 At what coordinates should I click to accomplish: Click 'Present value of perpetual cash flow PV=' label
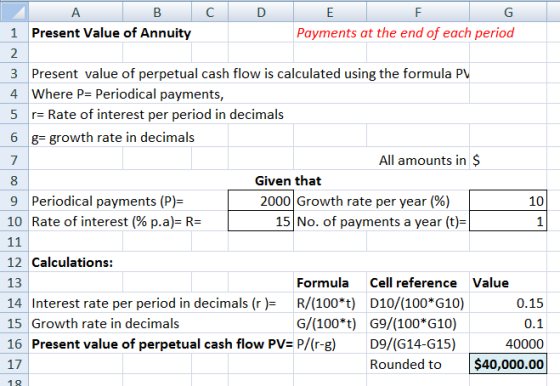pos(162,344)
